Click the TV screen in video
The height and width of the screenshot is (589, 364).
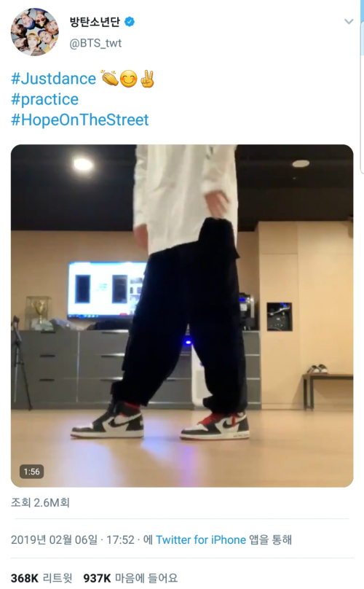[x=107, y=289]
